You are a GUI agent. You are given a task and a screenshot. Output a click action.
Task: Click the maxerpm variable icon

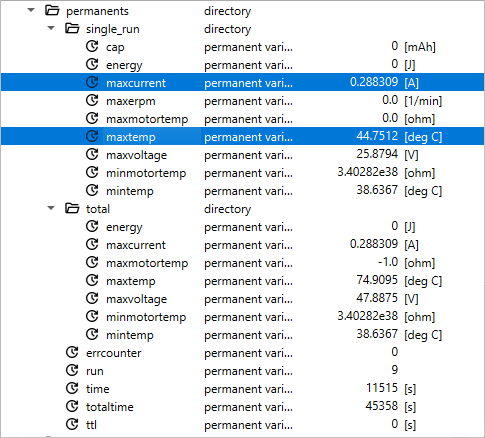[x=92, y=100]
